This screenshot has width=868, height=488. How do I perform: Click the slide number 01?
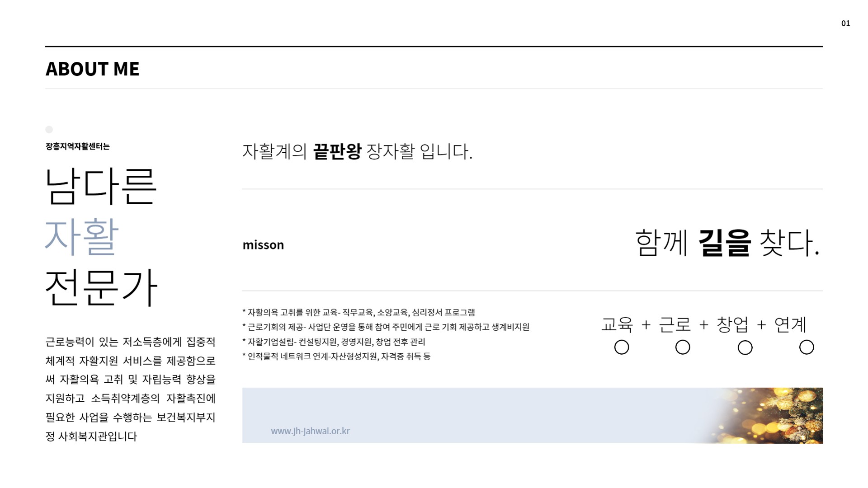(x=845, y=23)
